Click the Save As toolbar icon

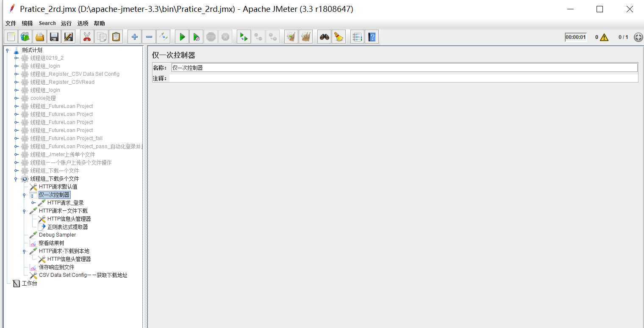coord(68,37)
